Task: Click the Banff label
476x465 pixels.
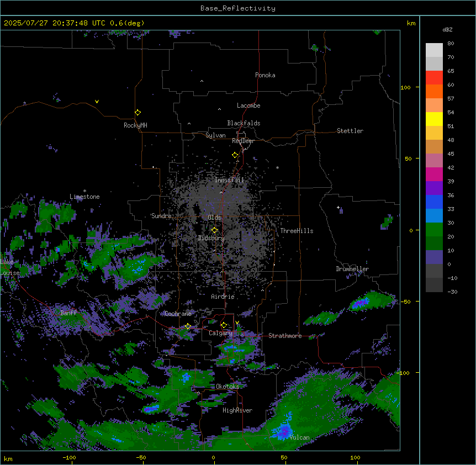Action: [68, 313]
